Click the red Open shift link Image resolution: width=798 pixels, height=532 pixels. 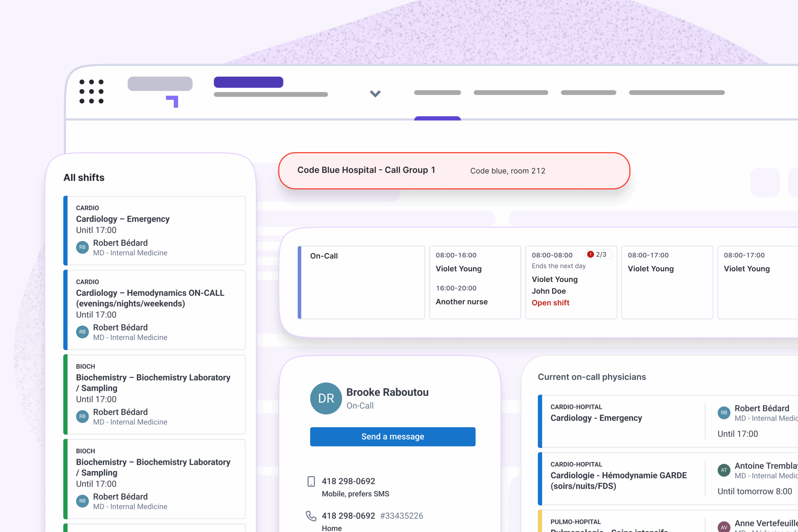[550, 303]
